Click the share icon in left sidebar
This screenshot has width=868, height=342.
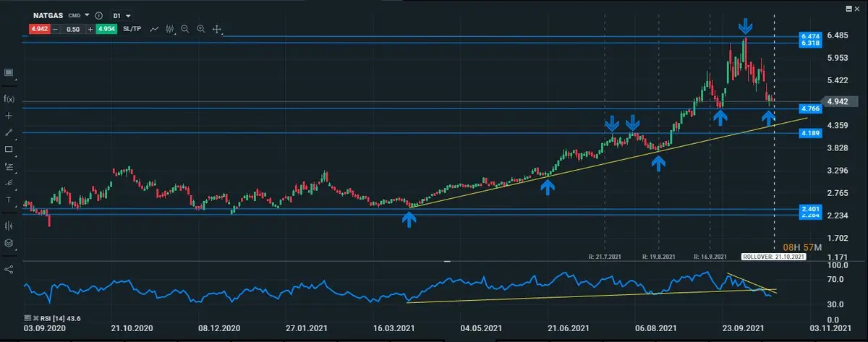pos(9,269)
